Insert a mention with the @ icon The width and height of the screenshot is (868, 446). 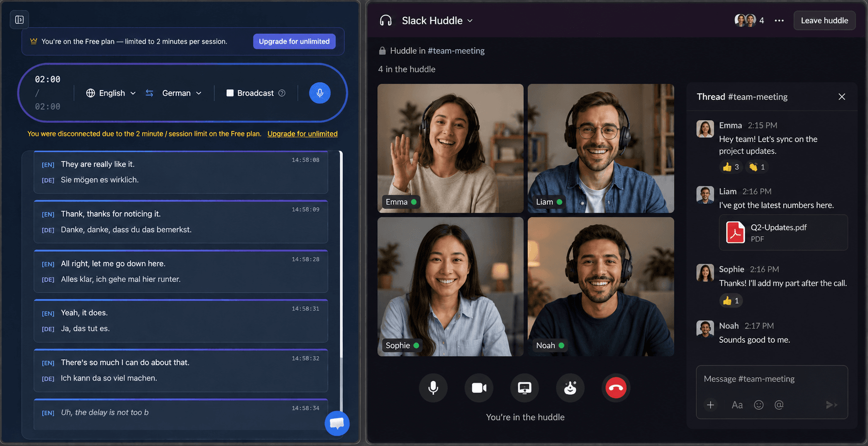(779, 405)
